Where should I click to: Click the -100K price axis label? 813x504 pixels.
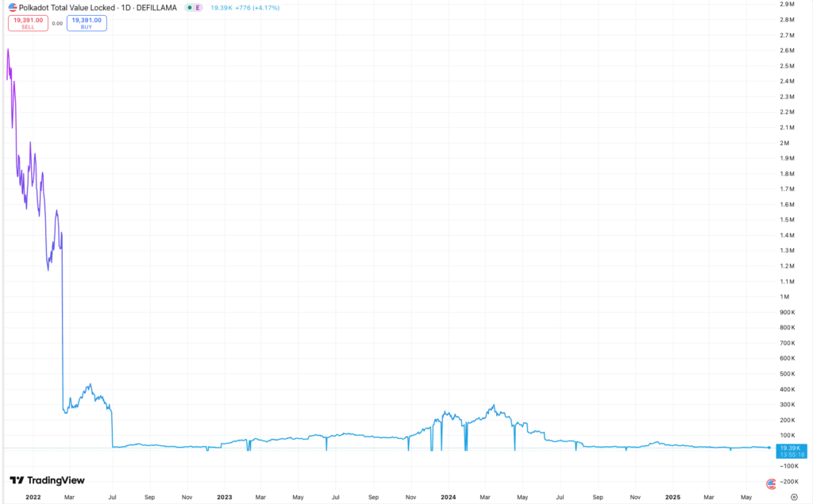[x=788, y=466]
